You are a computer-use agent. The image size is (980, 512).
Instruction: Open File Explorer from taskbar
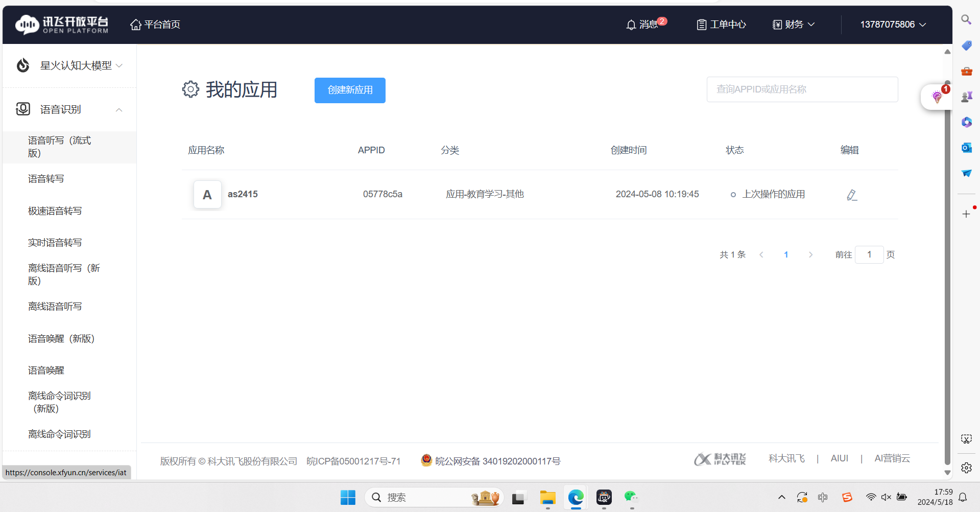[547, 497]
